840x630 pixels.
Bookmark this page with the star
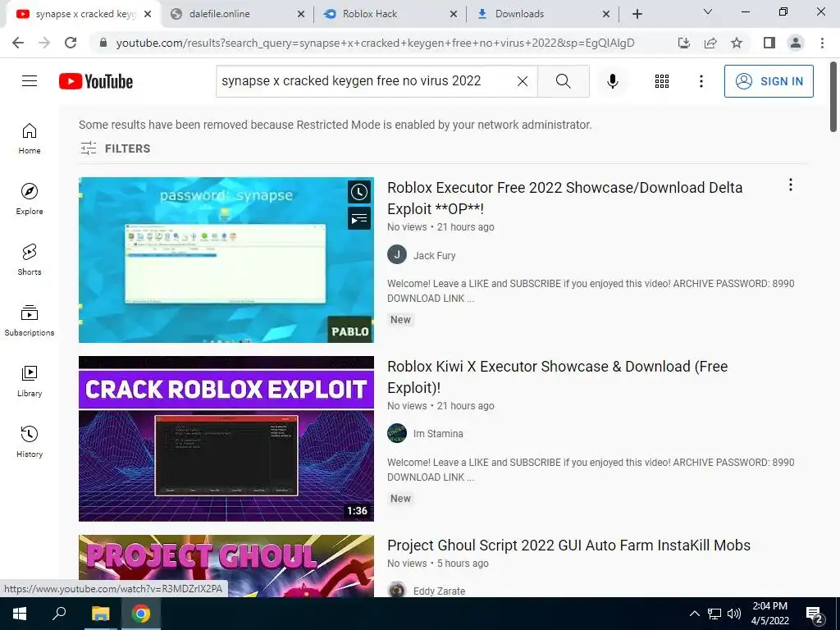737,43
